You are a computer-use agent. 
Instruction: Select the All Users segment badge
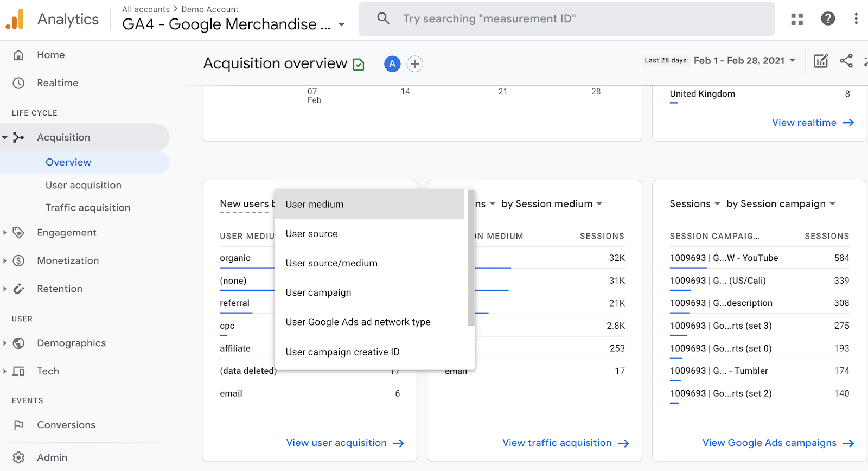[x=392, y=64]
